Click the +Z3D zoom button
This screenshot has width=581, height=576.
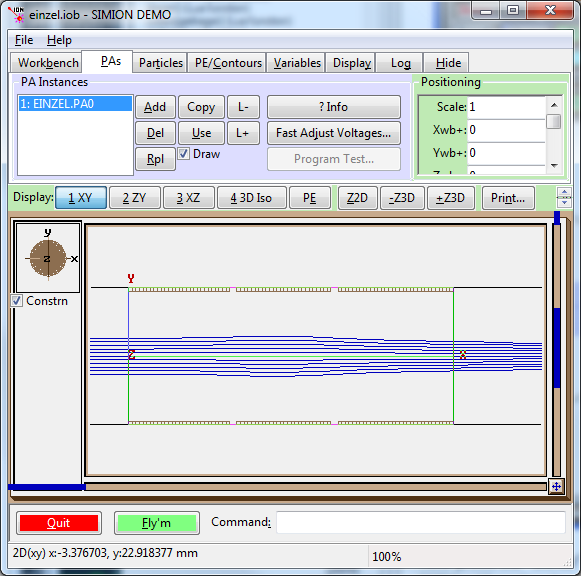pos(451,198)
